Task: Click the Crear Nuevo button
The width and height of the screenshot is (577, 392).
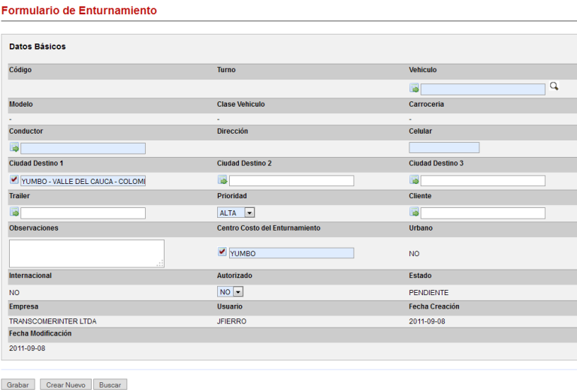Action: tap(65, 384)
